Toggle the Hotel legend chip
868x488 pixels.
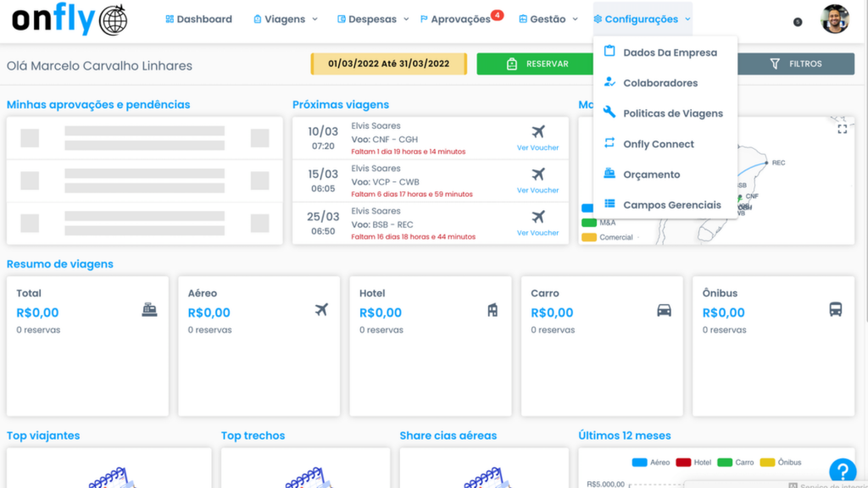pyautogui.click(x=693, y=463)
